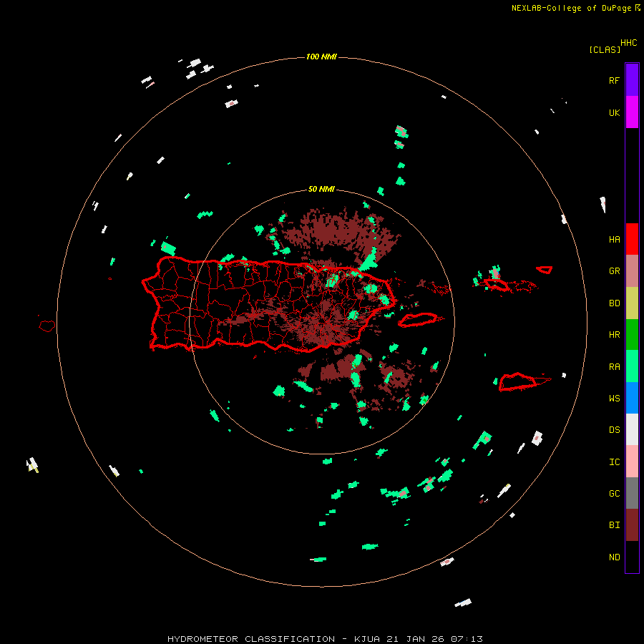Click the HHC product label
644x644 pixels.
(629, 43)
